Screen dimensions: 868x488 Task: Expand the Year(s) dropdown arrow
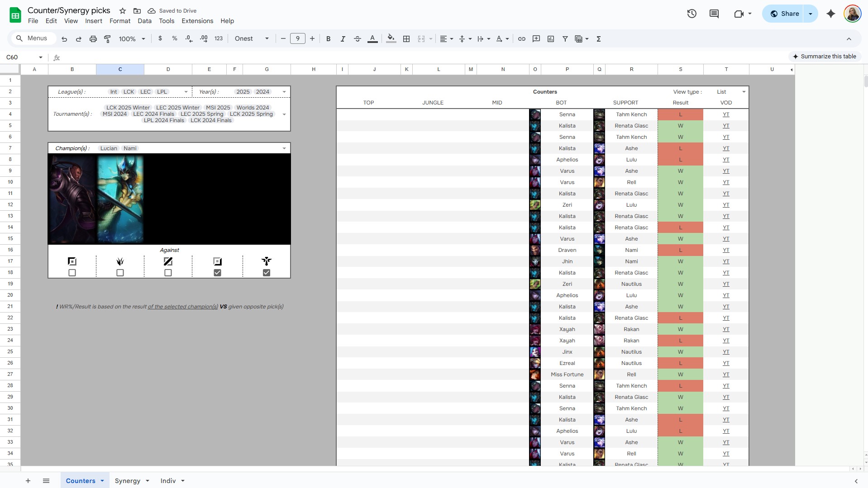click(284, 92)
